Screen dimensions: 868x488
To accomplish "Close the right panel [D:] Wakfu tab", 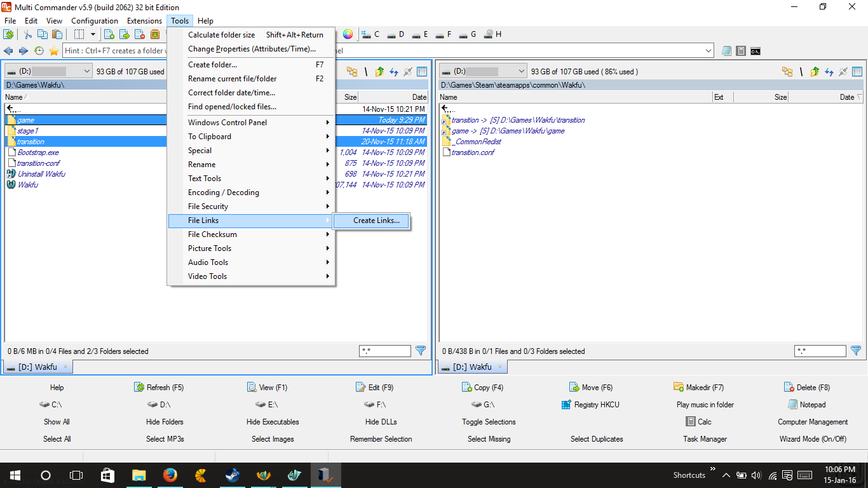I will [x=499, y=367].
